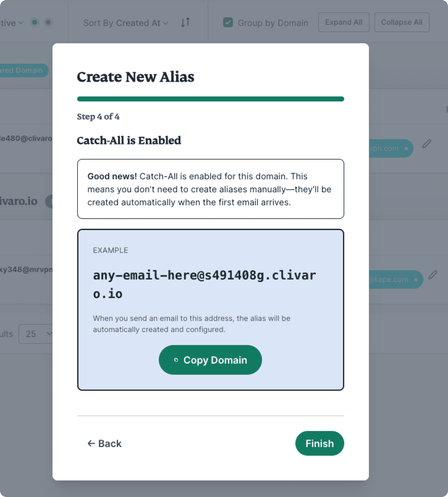Image resolution: width=448 pixels, height=497 pixels.
Task: Click the green status dot filter
Action: [34, 22]
